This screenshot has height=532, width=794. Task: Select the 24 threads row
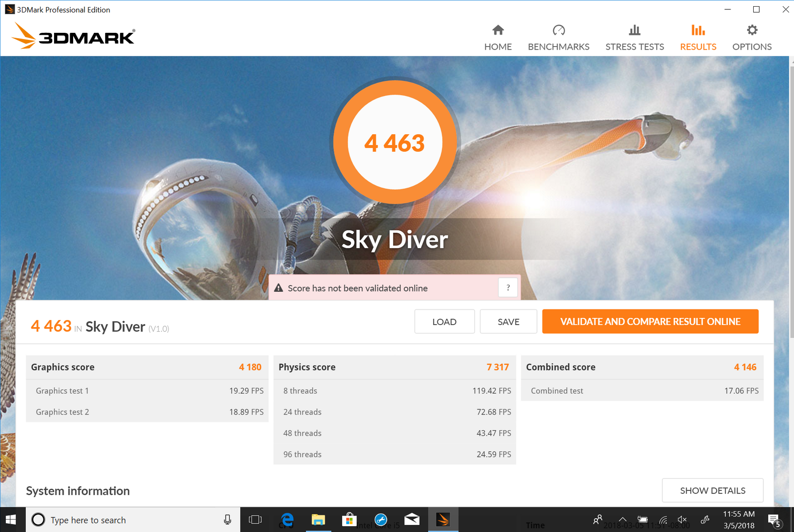point(395,412)
